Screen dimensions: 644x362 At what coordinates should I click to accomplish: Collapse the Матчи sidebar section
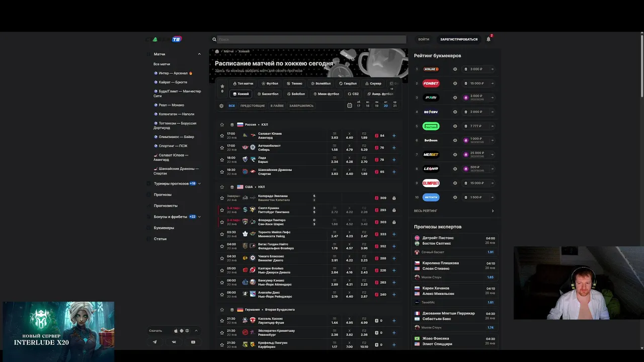(199, 54)
